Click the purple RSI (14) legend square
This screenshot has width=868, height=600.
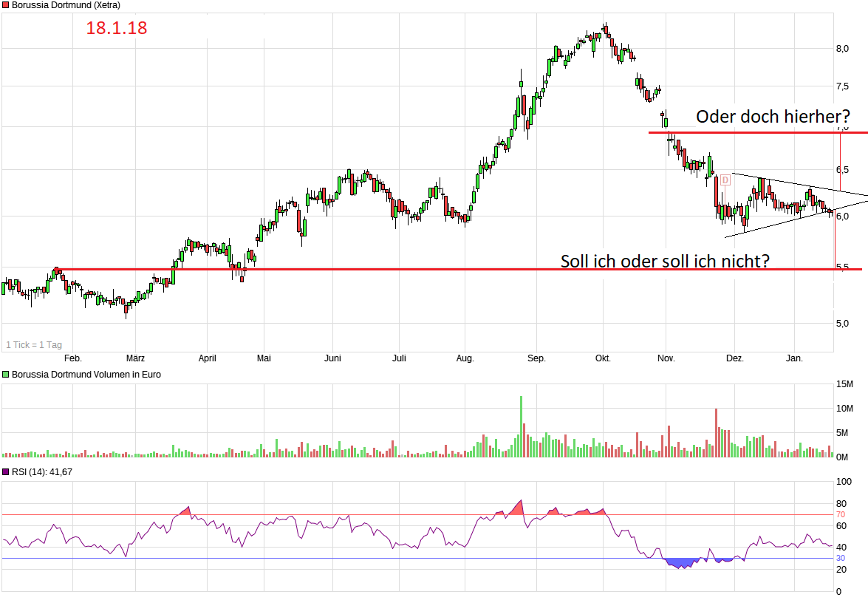pyautogui.click(x=5, y=472)
